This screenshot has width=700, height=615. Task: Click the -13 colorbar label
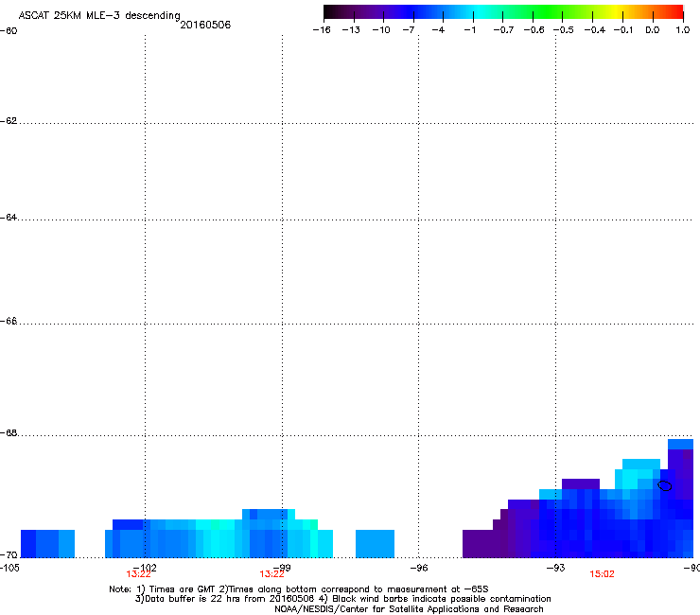pyautogui.click(x=351, y=30)
